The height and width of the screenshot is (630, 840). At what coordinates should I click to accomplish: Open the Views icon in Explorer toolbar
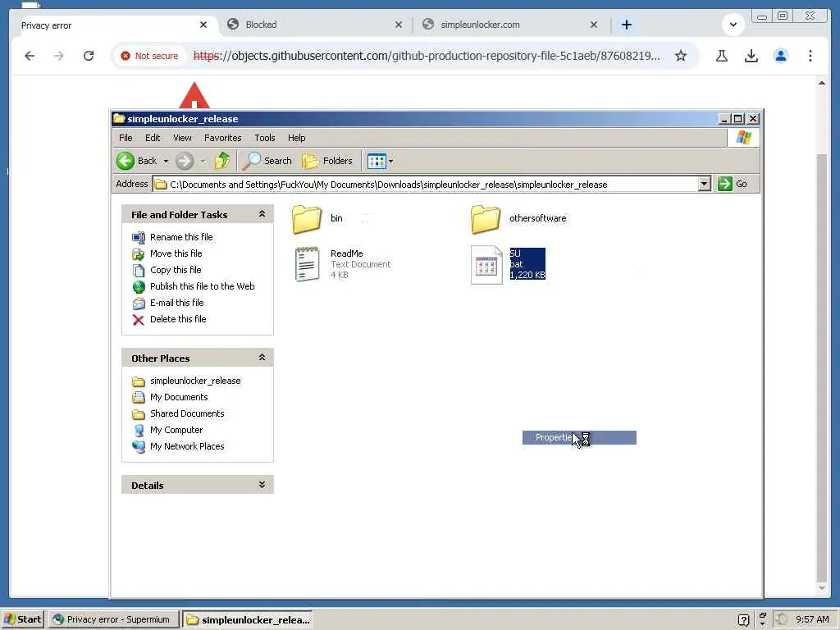377,161
